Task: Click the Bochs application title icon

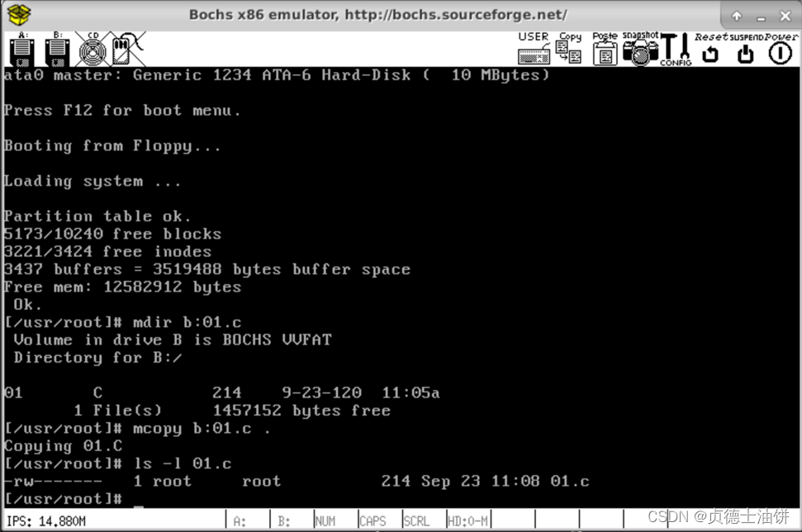Action: point(19,15)
